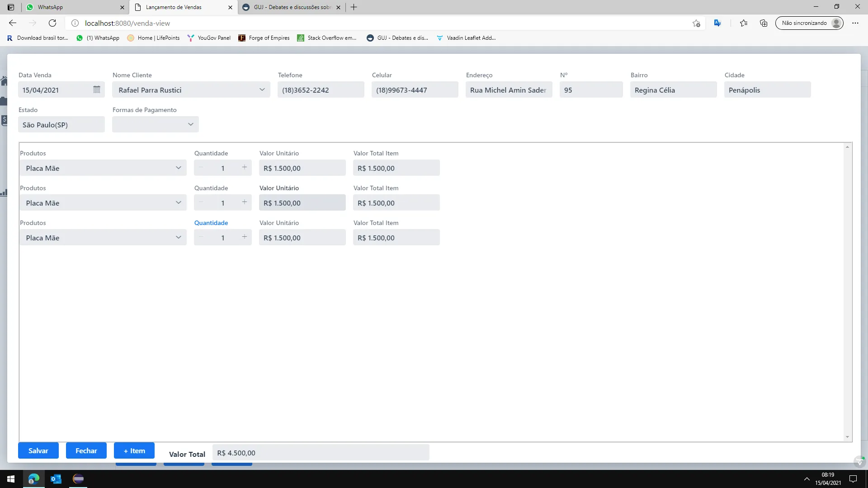Click the Salvar button

point(38,450)
